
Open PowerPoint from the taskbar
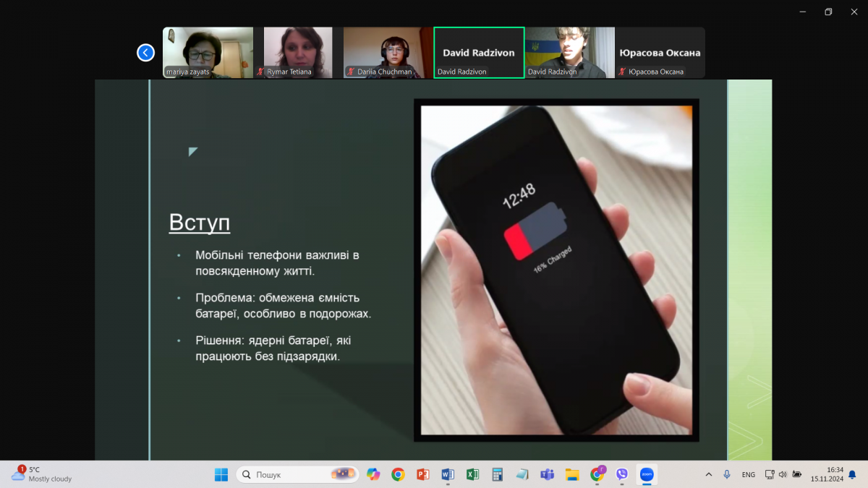(423, 474)
